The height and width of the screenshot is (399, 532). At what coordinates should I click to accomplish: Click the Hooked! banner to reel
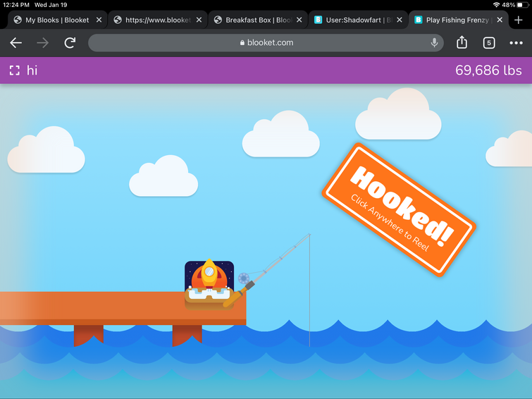pyautogui.click(x=399, y=209)
